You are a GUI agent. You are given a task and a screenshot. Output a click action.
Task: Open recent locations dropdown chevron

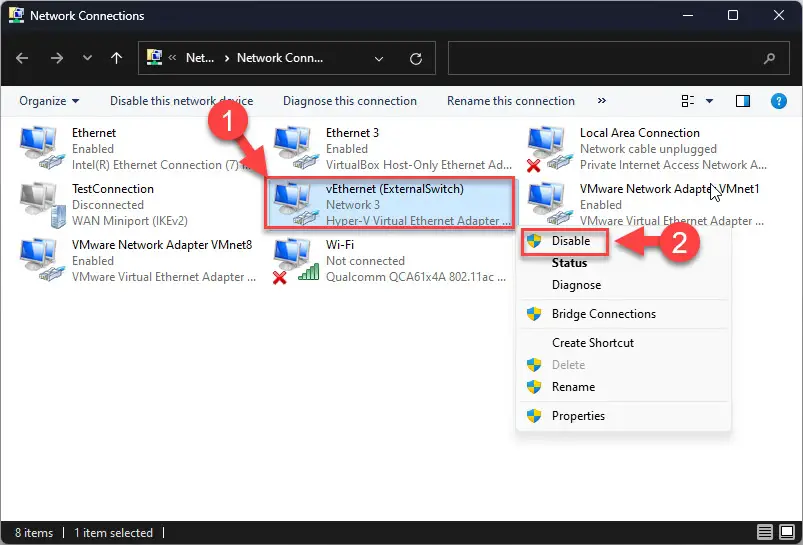(x=88, y=58)
